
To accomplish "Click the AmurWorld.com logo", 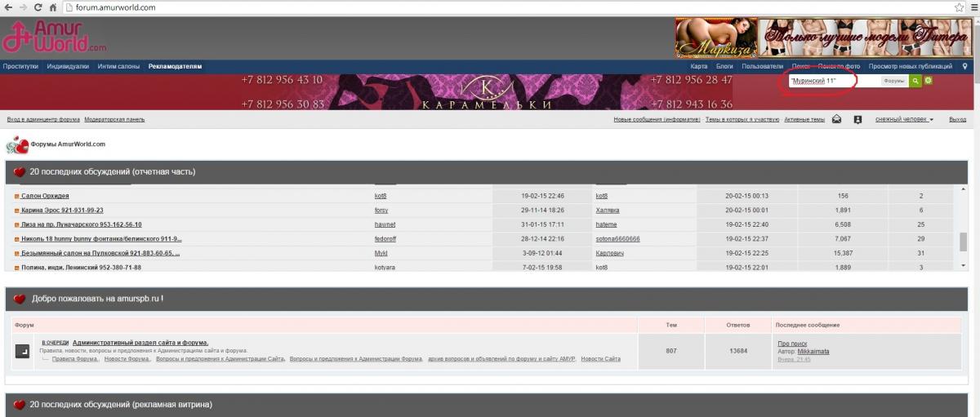I will click(x=55, y=37).
